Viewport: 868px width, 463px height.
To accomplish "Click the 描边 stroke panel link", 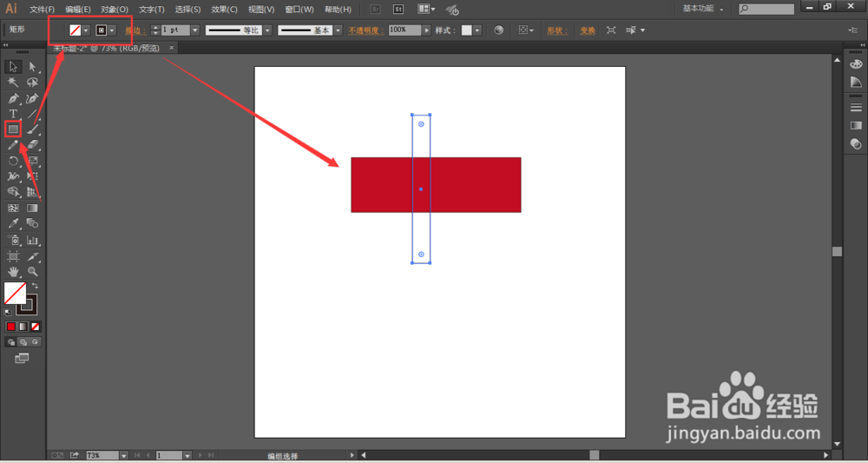I will point(135,31).
